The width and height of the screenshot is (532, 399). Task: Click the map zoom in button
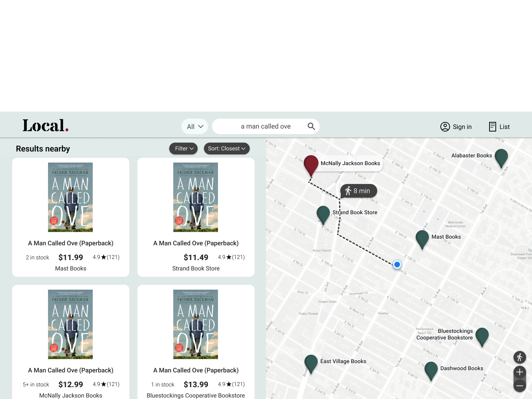(x=519, y=372)
